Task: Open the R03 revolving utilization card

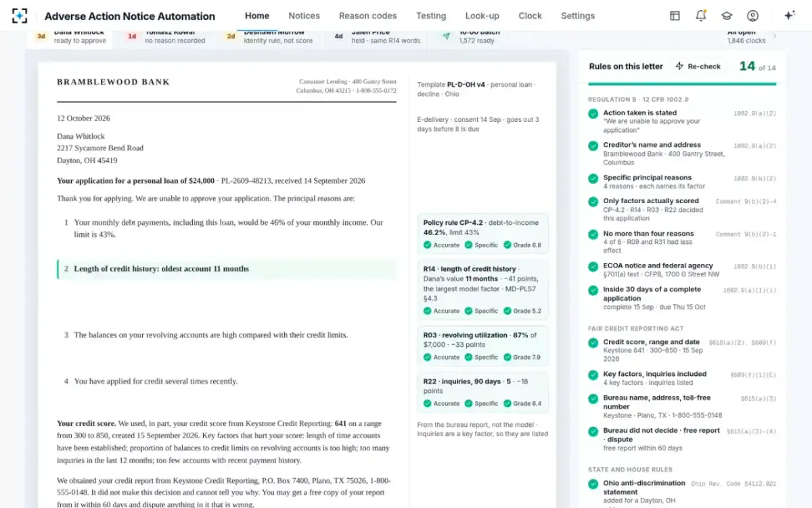Action: pos(483,345)
